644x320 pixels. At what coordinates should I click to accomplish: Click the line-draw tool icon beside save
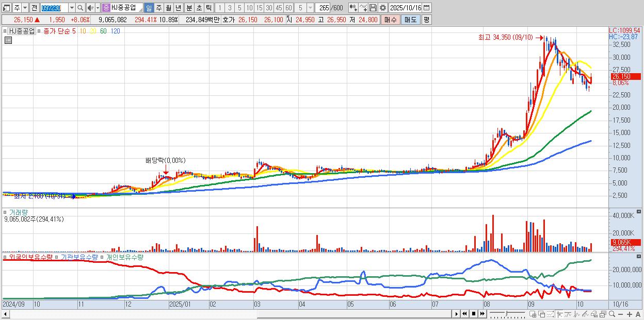tap(363, 8)
